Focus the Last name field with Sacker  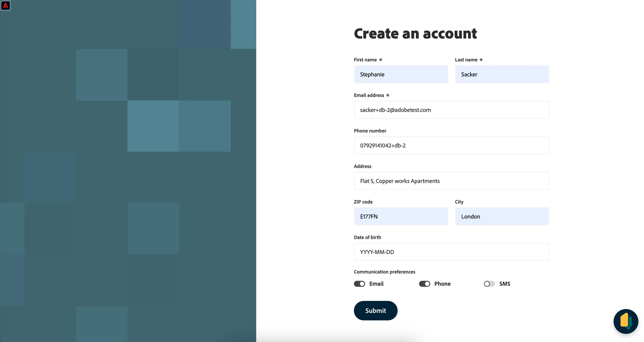(x=502, y=74)
